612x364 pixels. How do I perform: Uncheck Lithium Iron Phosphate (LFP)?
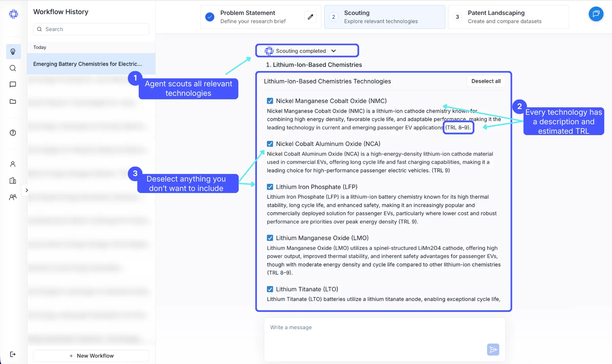[x=270, y=187]
